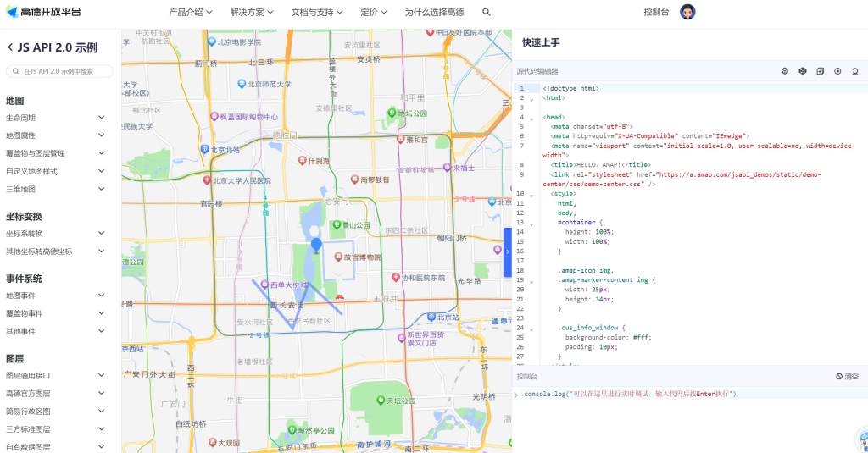This screenshot has height=453, width=868.
Task: Click the 北京电影学院 POI icon
Action: (x=211, y=41)
